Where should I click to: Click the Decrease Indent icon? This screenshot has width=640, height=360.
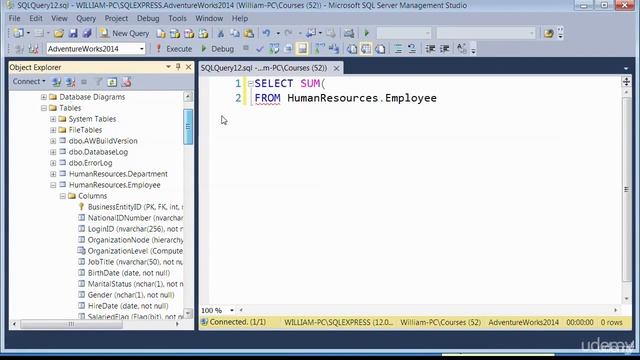pos(430,49)
